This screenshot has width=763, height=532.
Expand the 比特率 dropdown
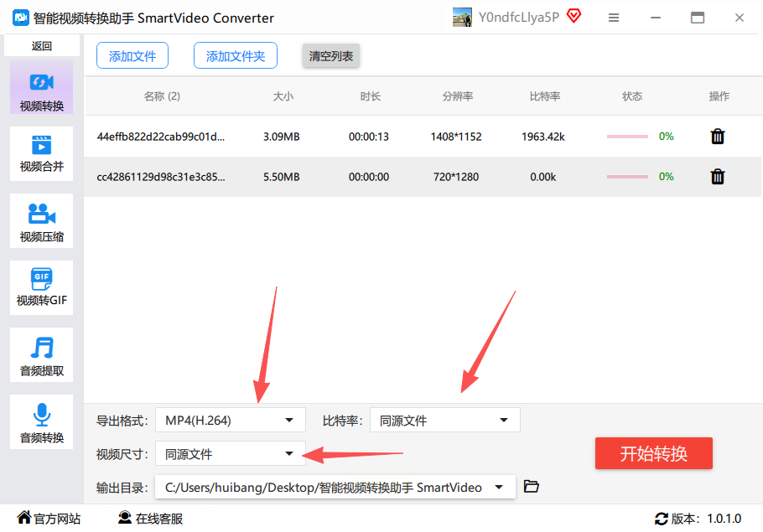[x=444, y=420]
